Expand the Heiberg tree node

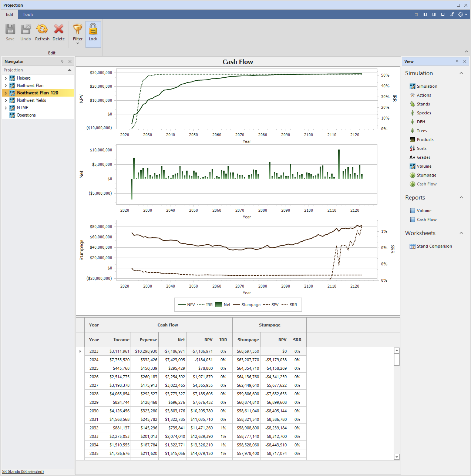click(6, 78)
